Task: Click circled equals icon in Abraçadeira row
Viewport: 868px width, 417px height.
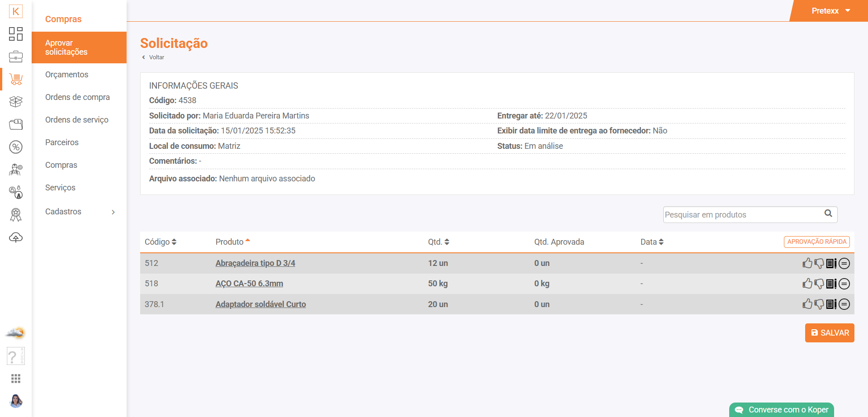Action: (844, 263)
